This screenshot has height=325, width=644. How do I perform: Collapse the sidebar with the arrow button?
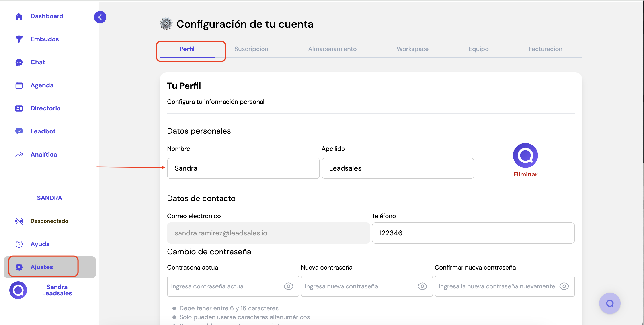coord(100,17)
